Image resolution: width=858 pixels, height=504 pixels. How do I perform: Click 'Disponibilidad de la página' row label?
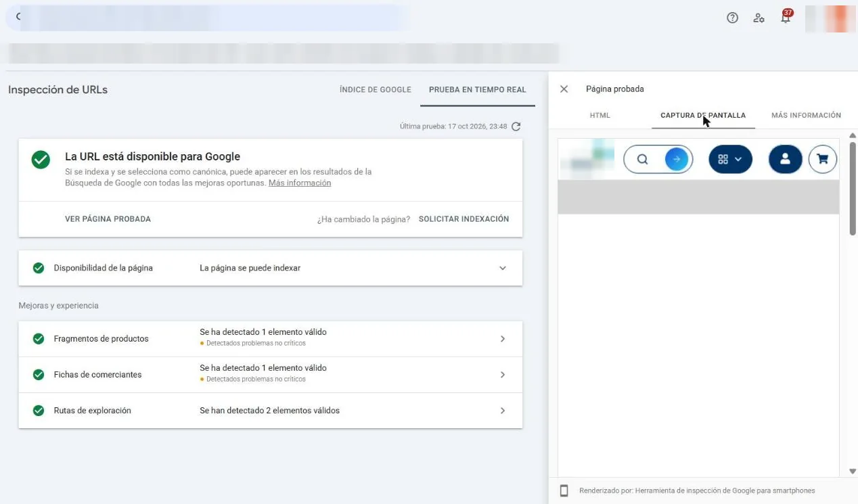pos(103,268)
